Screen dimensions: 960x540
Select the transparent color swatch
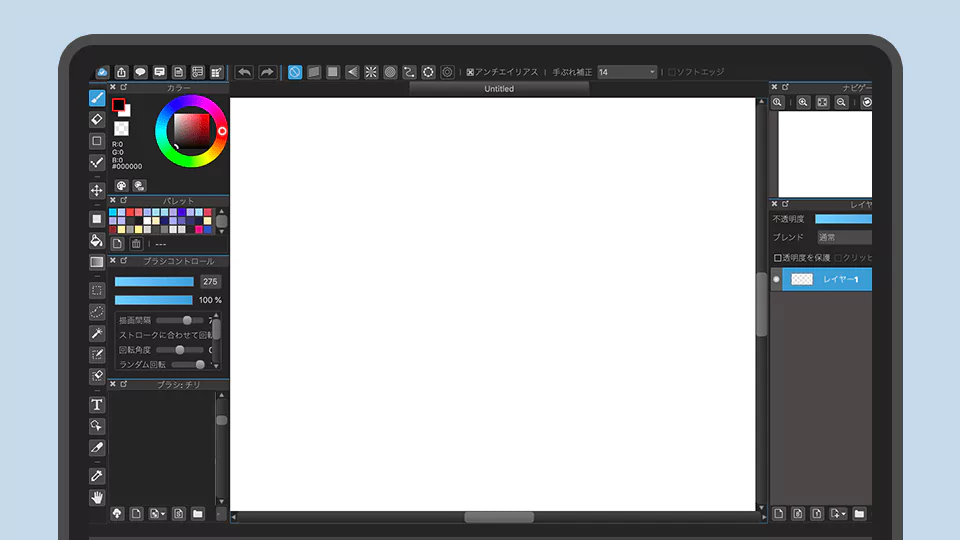tap(121, 129)
